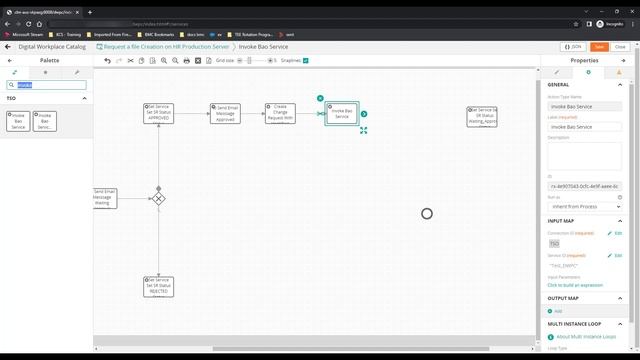Click the Description text area
The width and height of the screenshot is (640, 360).
pos(584,156)
